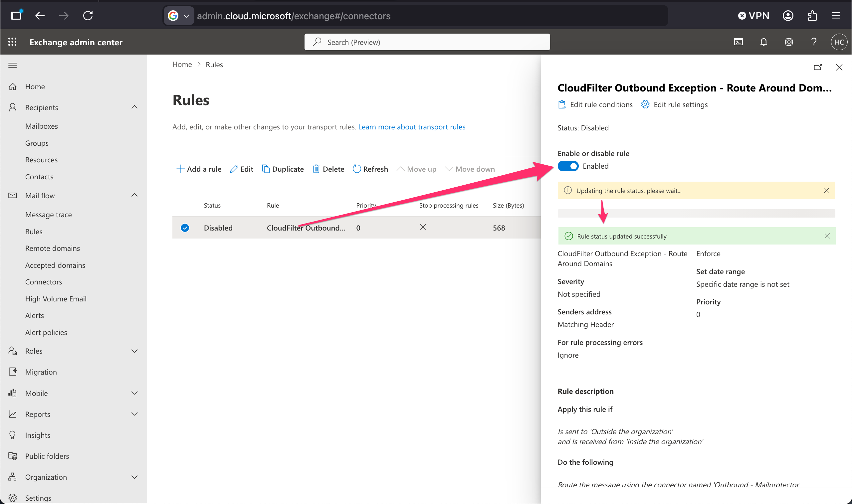Viewport: 852px width, 504px height.
Task: Open HC account avatar menu
Action: click(839, 42)
